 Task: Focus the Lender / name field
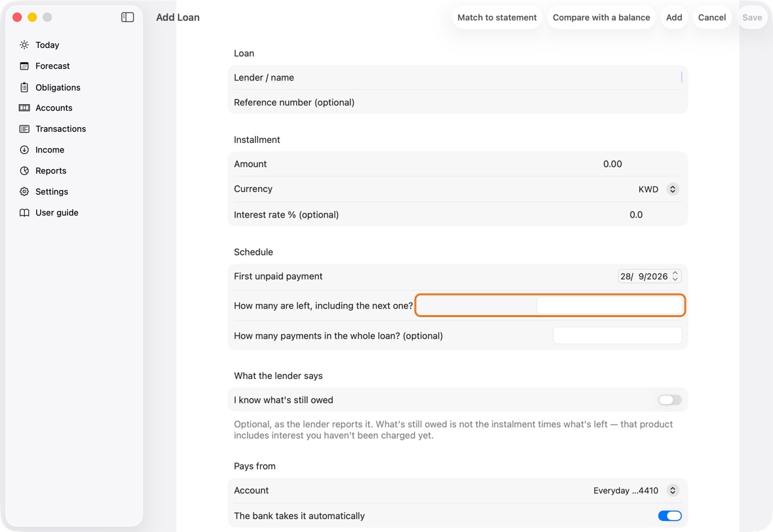pos(457,77)
